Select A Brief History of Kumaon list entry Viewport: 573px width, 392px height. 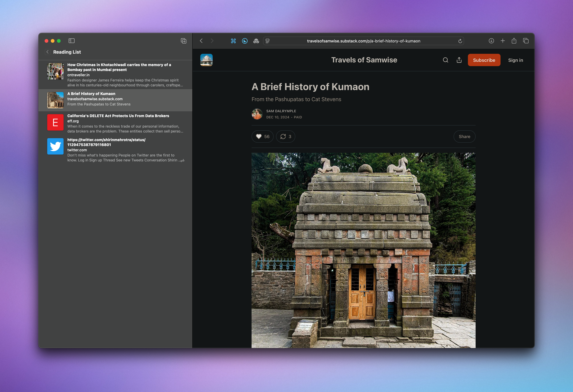click(115, 100)
